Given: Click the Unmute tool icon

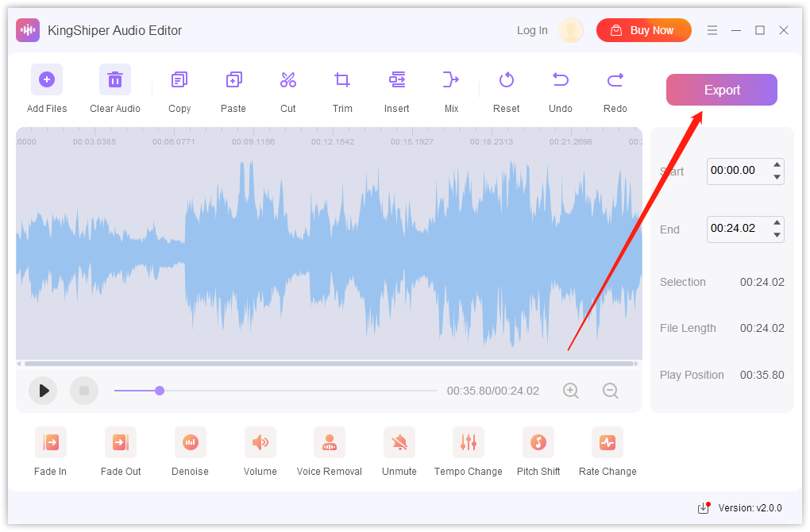Looking at the screenshot, I should [399, 442].
